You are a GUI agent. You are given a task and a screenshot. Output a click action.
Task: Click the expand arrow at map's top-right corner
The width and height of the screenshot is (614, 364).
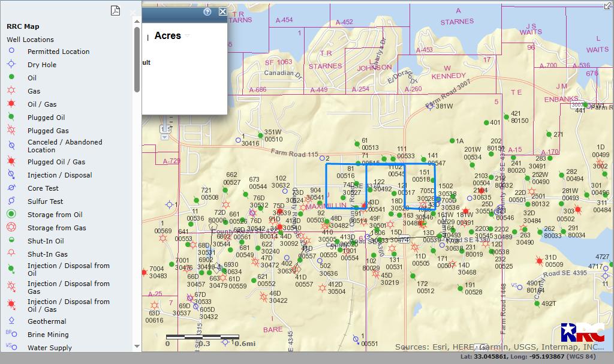point(609,5)
